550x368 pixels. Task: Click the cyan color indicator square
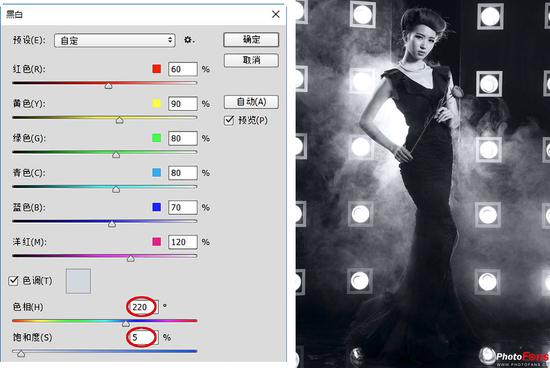tap(156, 172)
